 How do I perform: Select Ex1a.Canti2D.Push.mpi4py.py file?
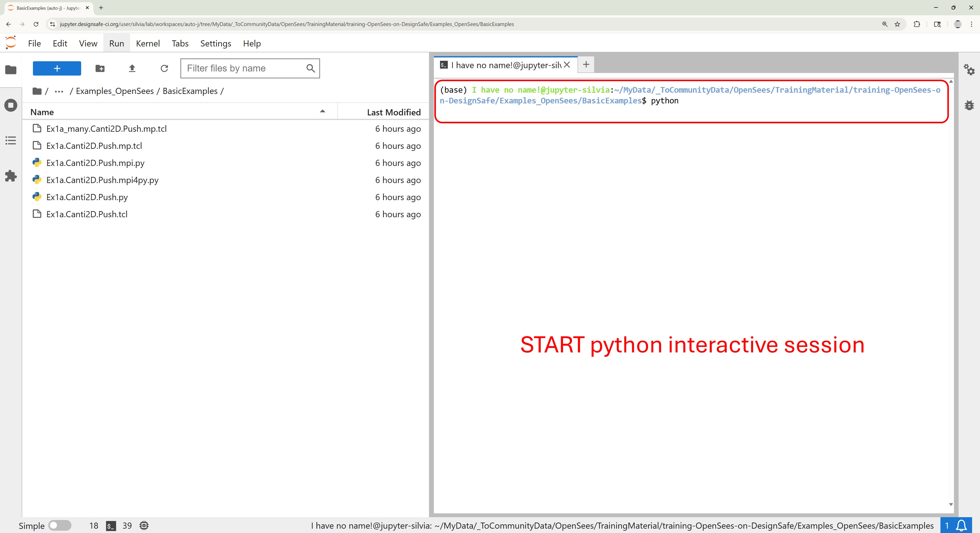[x=102, y=180]
